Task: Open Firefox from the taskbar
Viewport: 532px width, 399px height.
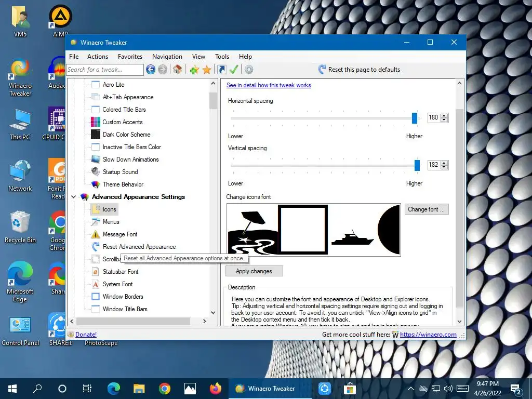Action: click(x=215, y=389)
